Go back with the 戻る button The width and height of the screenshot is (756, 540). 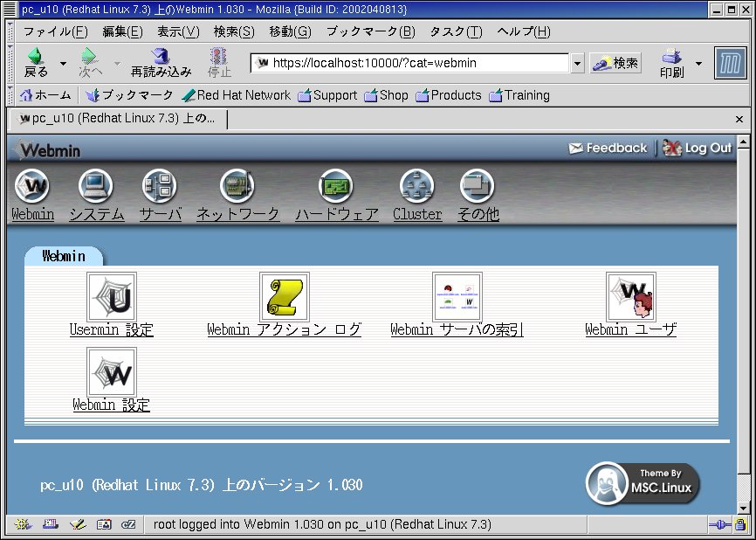[x=36, y=63]
